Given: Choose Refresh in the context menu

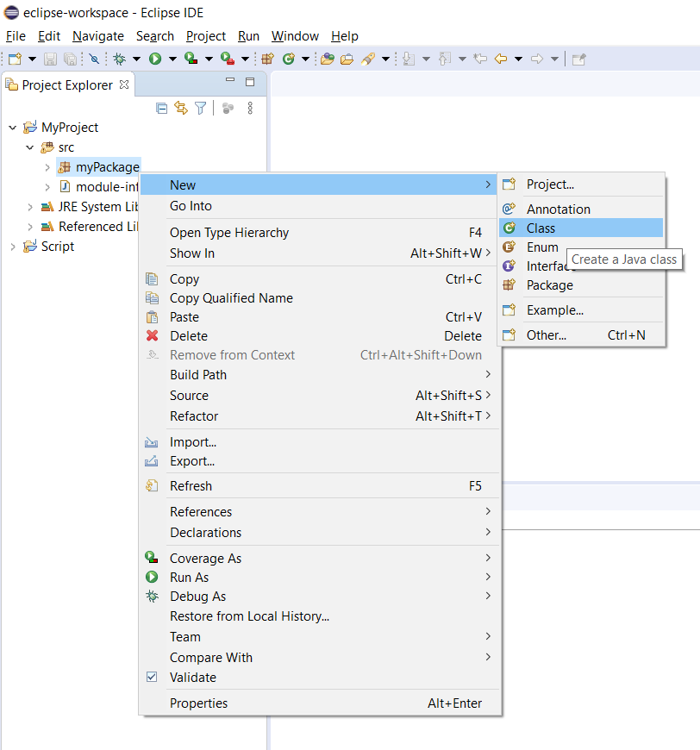Looking at the screenshot, I should tap(191, 486).
